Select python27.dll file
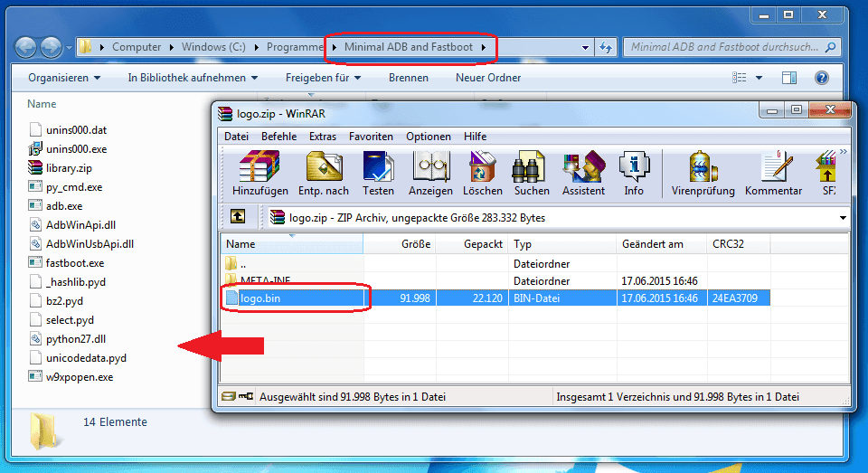Image resolution: width=868 pixels, height=473 pixels. (67, 339)
